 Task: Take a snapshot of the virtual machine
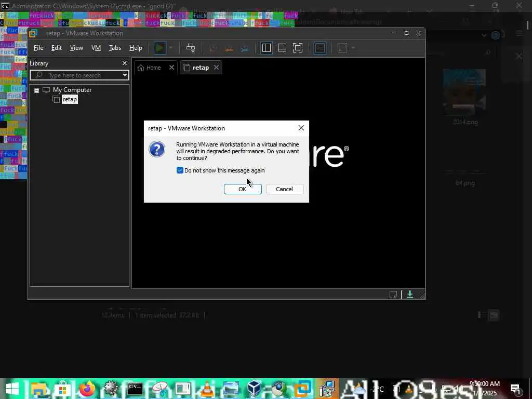click(x=212, y=48)
